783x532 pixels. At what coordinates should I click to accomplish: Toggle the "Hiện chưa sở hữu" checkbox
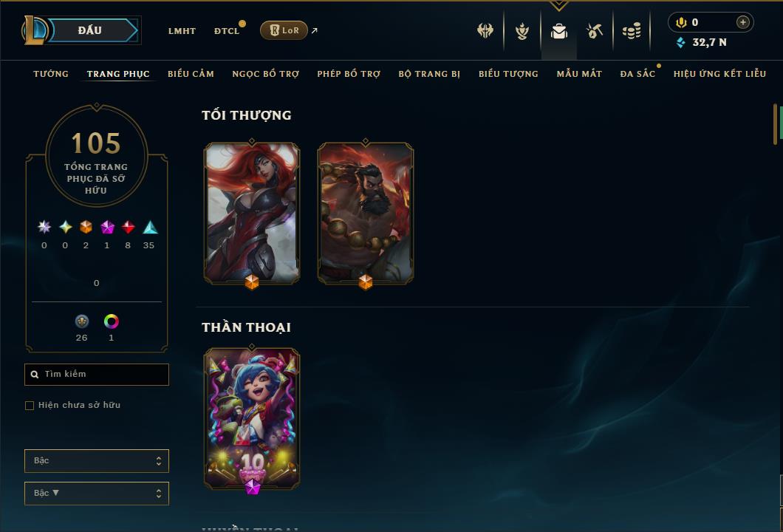click(30, 406)
